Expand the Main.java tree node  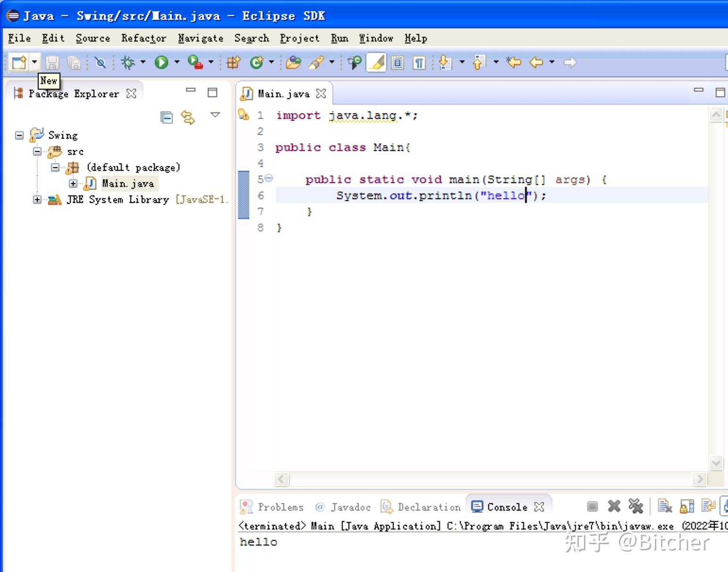[73, 184]
